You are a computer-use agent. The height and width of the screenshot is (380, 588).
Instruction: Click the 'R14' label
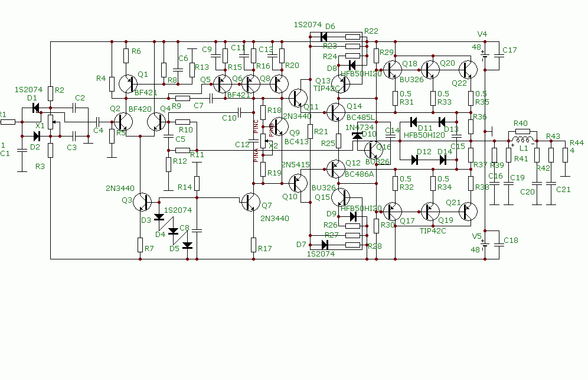[x=185, y=187]
